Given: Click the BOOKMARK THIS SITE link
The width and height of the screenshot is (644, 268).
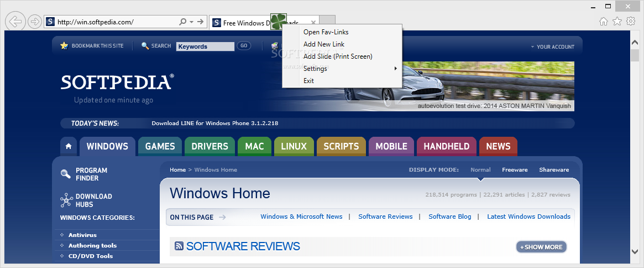Looking at the screenshot, I should (x=97, y=46).
